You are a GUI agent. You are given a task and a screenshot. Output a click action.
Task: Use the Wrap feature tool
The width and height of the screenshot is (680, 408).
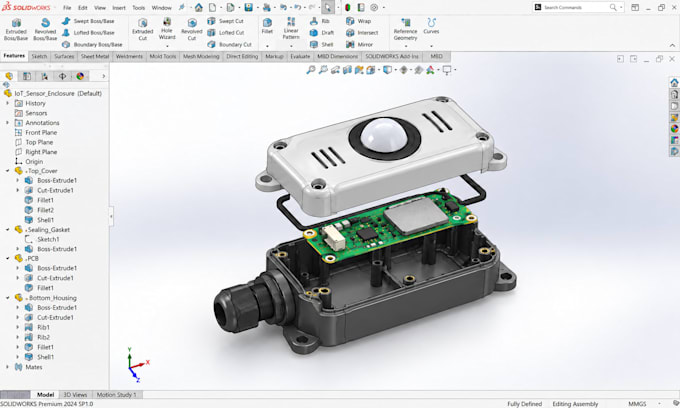click(x=359, y=21)
